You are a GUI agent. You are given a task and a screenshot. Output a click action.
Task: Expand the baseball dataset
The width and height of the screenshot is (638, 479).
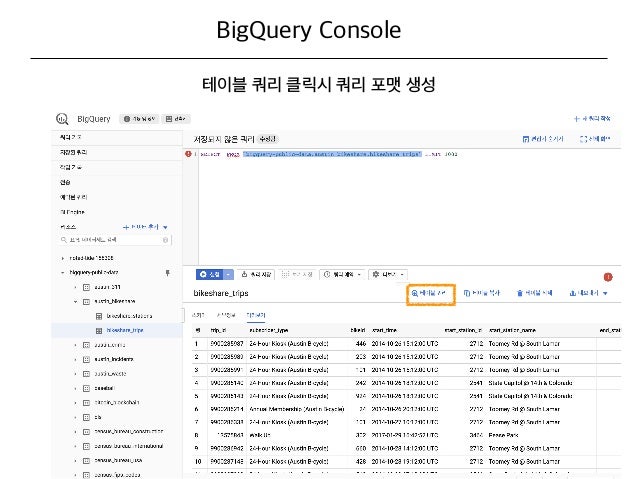coord(75,388)
